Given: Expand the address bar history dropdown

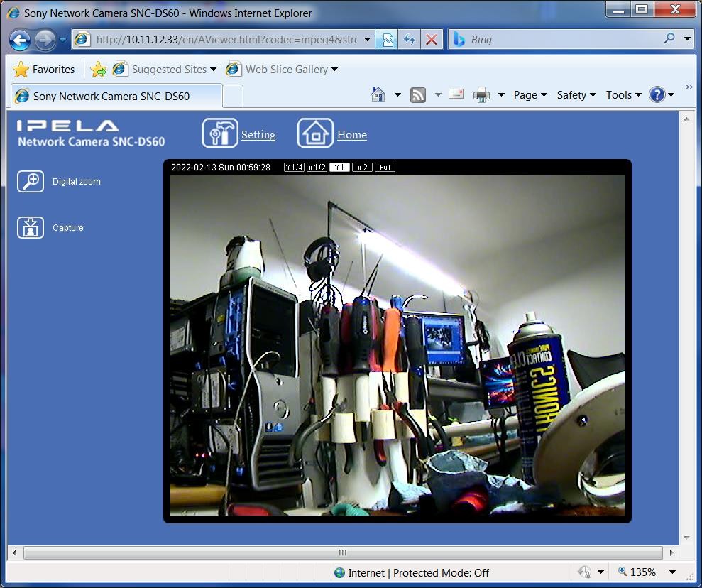Looking at the screenshot, I should point(367,39).
